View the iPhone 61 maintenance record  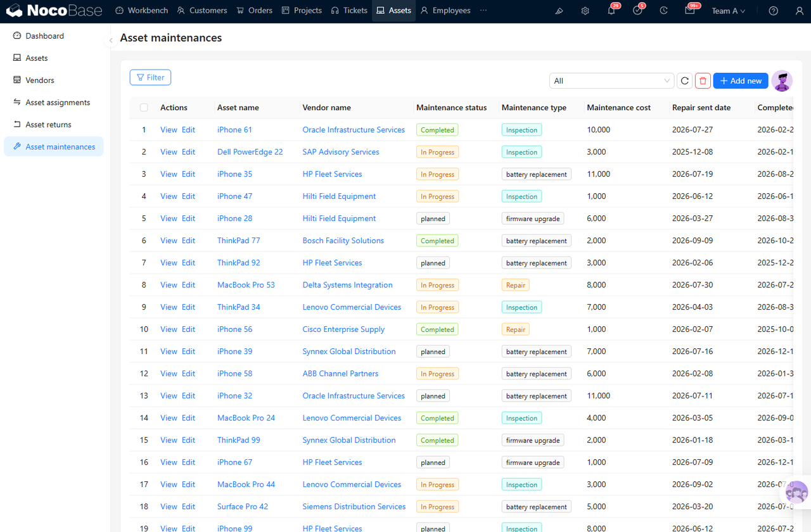(x=169, y=130)
